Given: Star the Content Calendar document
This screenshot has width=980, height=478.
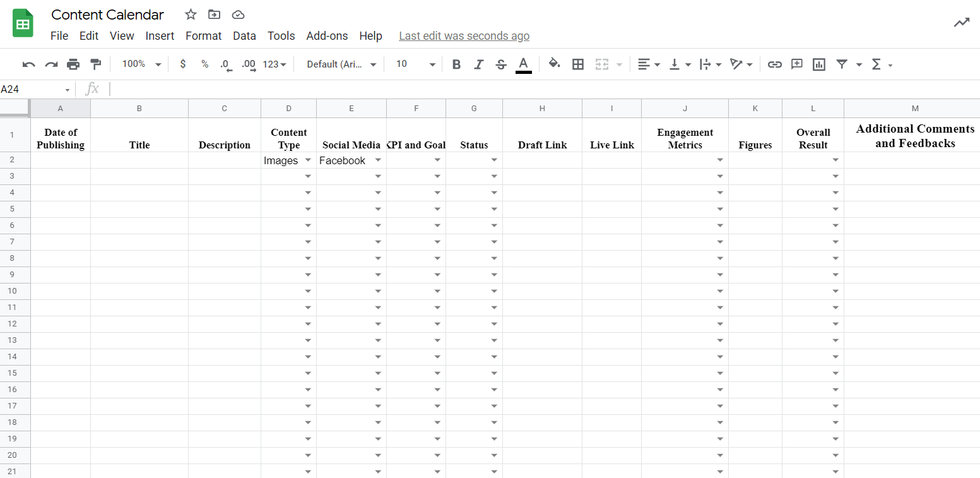Looking at the screenshot, I should pyautogui.click(x=191, y=15).
